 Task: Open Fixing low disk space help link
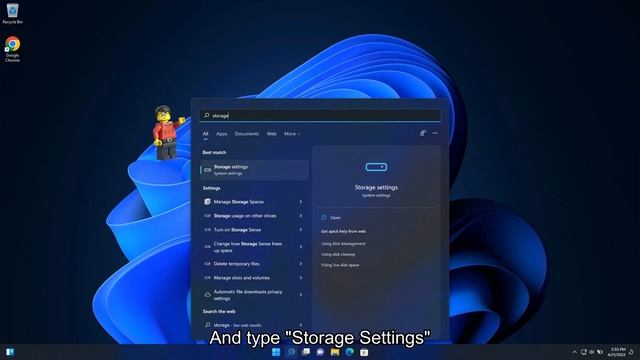pyautogui.click(x=340, y=265)
